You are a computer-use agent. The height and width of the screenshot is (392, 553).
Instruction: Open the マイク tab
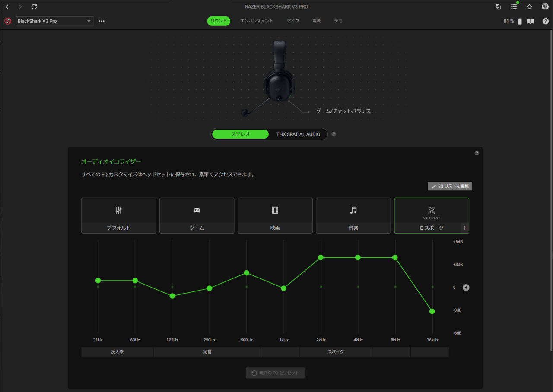(x=292, y=21)
